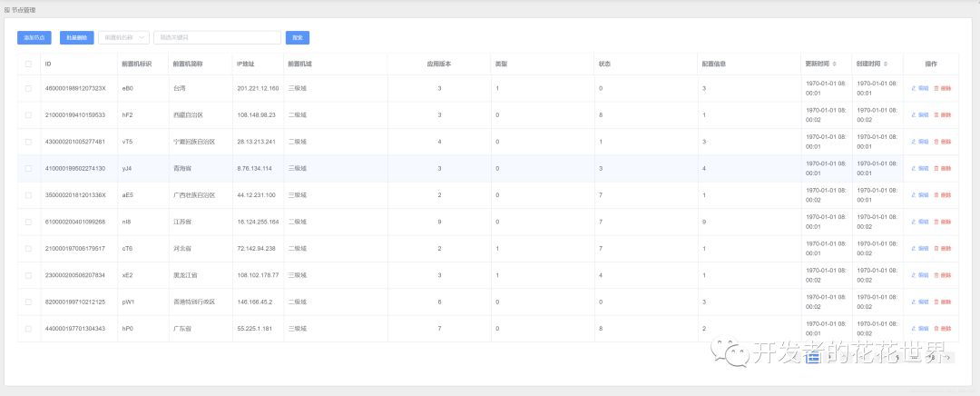Screen dimensions: 980x396
Task: Click the edit link in row eB0
Action: coord(920,88)
